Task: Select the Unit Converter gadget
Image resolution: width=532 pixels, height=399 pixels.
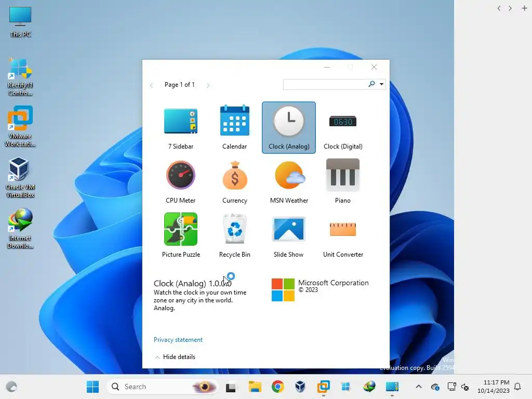Action: point(343,235)
